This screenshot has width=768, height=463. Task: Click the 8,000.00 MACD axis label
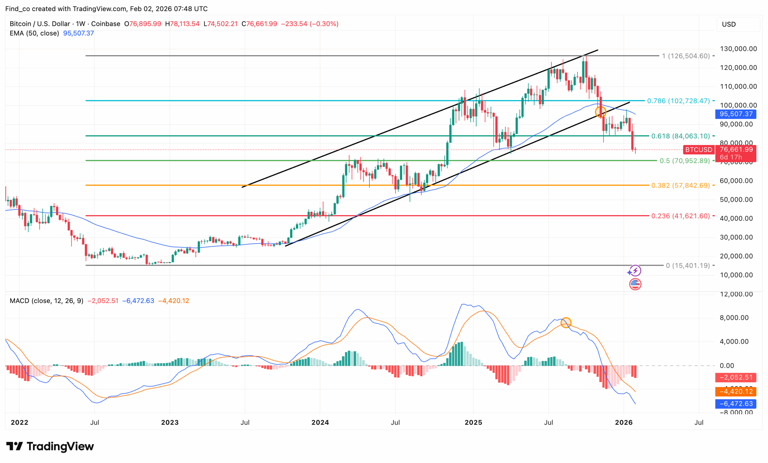point(736,317)
